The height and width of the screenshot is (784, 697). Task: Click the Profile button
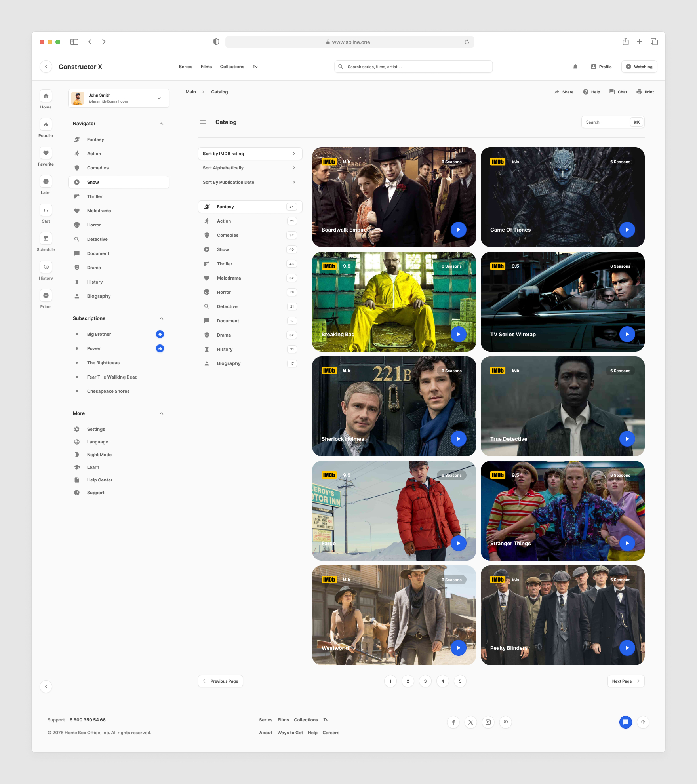point(601,67)
